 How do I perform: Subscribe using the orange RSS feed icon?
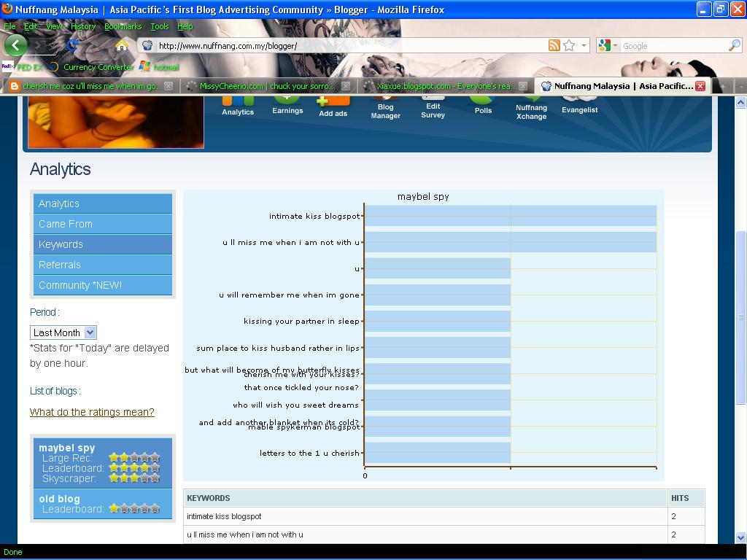coord(554,46)
